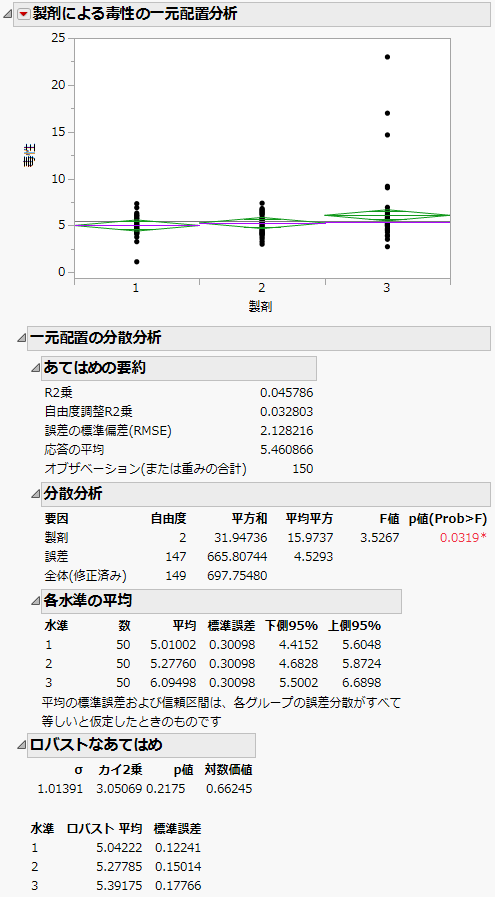This screenshot has width=495, height=897.
Task: Collapse the 製剤による毒性の一元配置分析 report outline
Action: (8, 15)
